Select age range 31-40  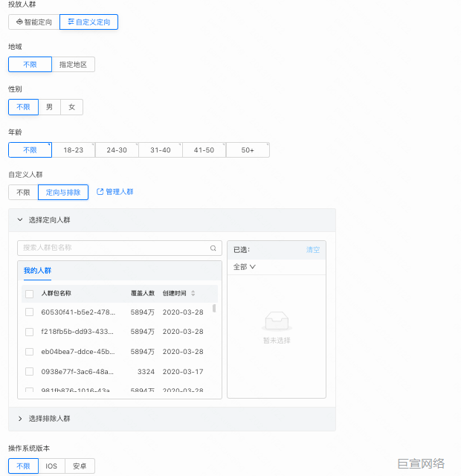tap(161, 150)
